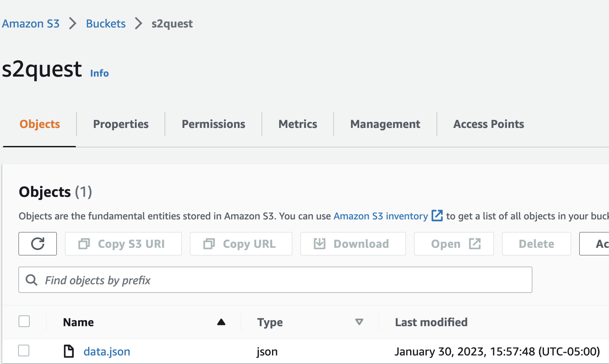Click the json type cell for data.json
The width and height of the screenshot is (609, 364).
267,351
